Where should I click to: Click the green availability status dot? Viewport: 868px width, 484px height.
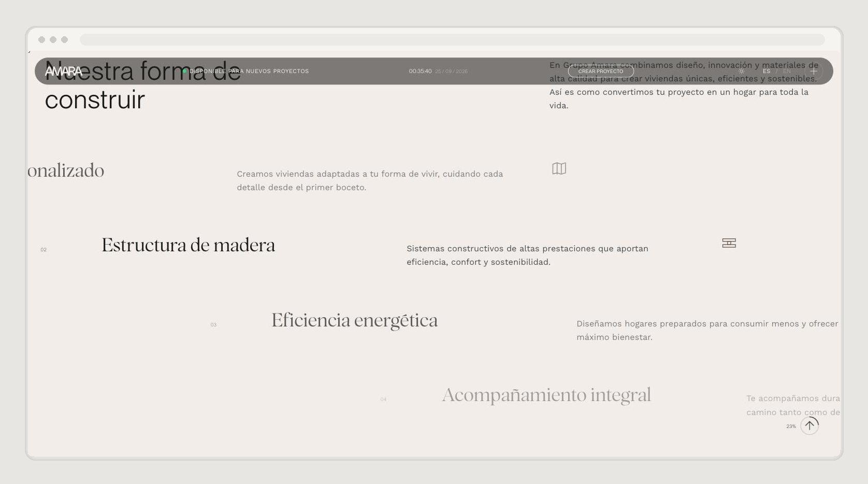click(185, 71)
